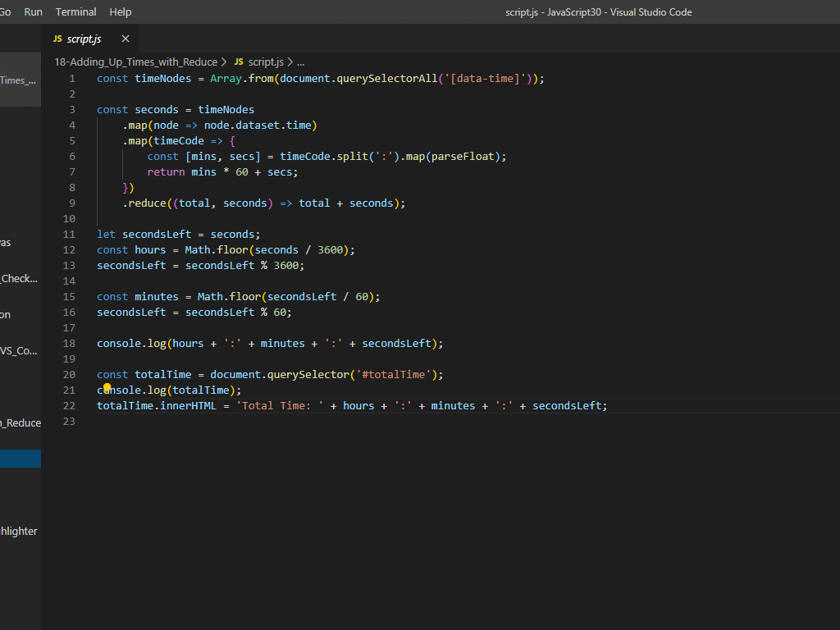Select the sidebar item ending in '_Reduce'
Image resolution: width=840 pixels, height=630 pixels.
pyautogui.click(x=21, y=423)
